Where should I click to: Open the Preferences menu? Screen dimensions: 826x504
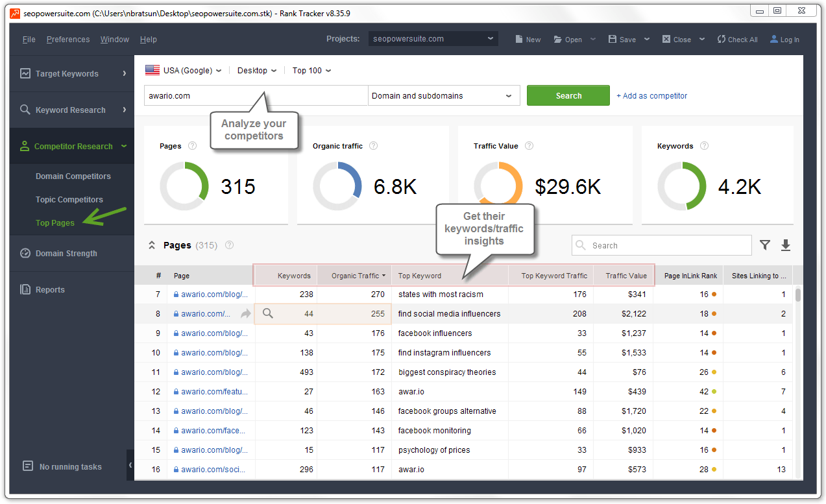(x=68, y=39)
